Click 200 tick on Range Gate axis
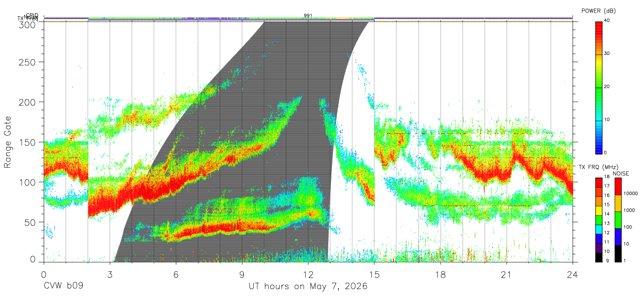Image resolution: width=644 pixels, height=297 pixels. [x=28, y=102]
